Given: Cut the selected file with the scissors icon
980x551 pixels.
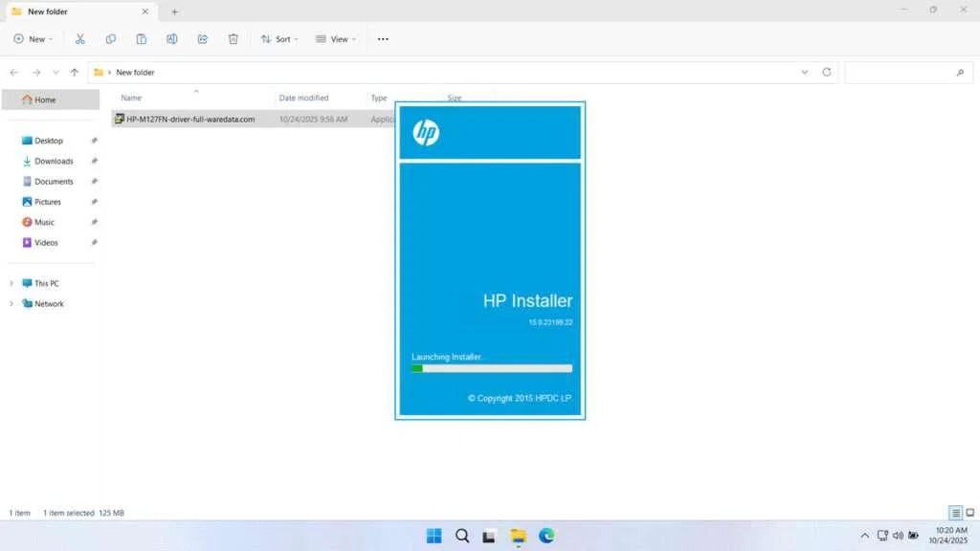Looking at the screenshot, I should (x=80, y=38).
